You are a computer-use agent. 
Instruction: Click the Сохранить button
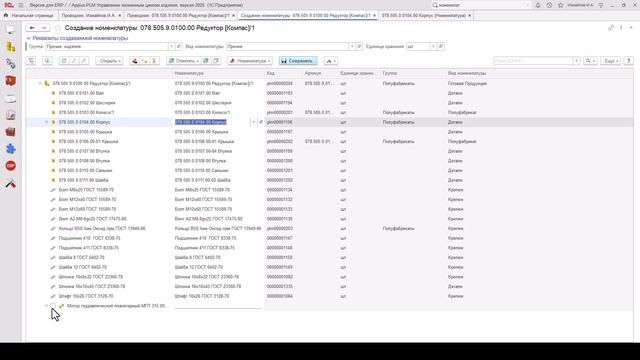[x=298, y=61]
